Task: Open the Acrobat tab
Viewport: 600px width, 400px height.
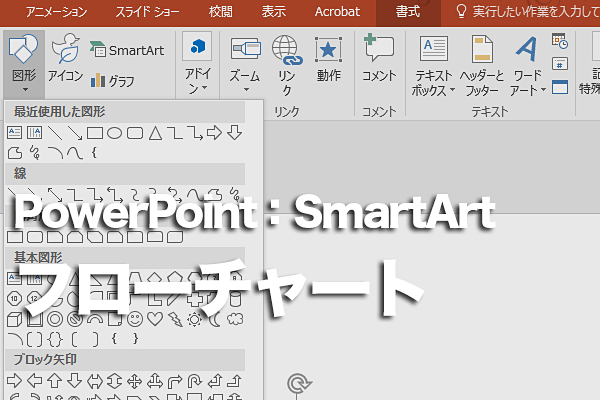Action: pyautogui.click(x=337, y=11)
